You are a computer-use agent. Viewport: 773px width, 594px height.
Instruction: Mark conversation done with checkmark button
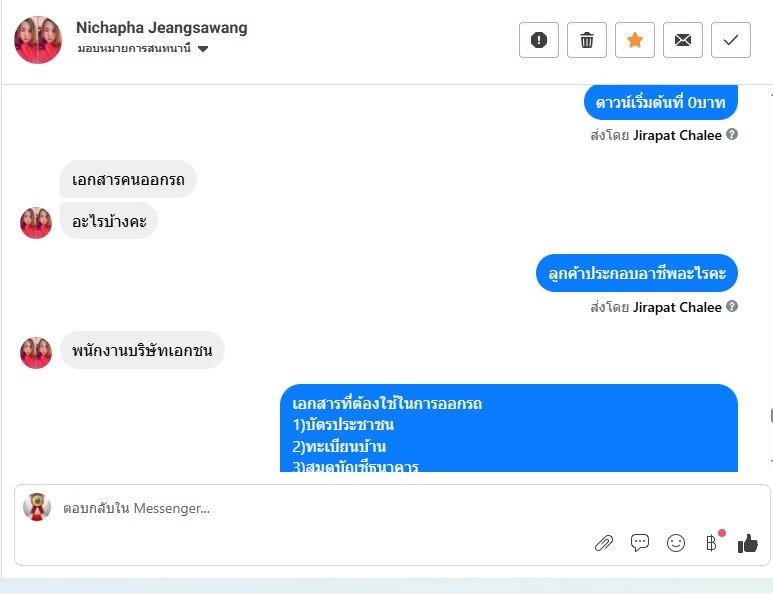pyautogui.click(x=731, y=40)
